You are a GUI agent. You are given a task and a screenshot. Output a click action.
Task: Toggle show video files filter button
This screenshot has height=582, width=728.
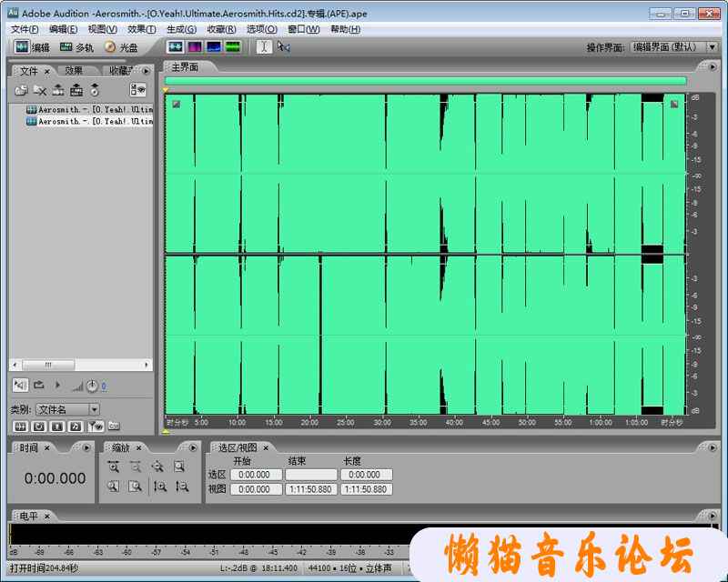coord(57,426)
